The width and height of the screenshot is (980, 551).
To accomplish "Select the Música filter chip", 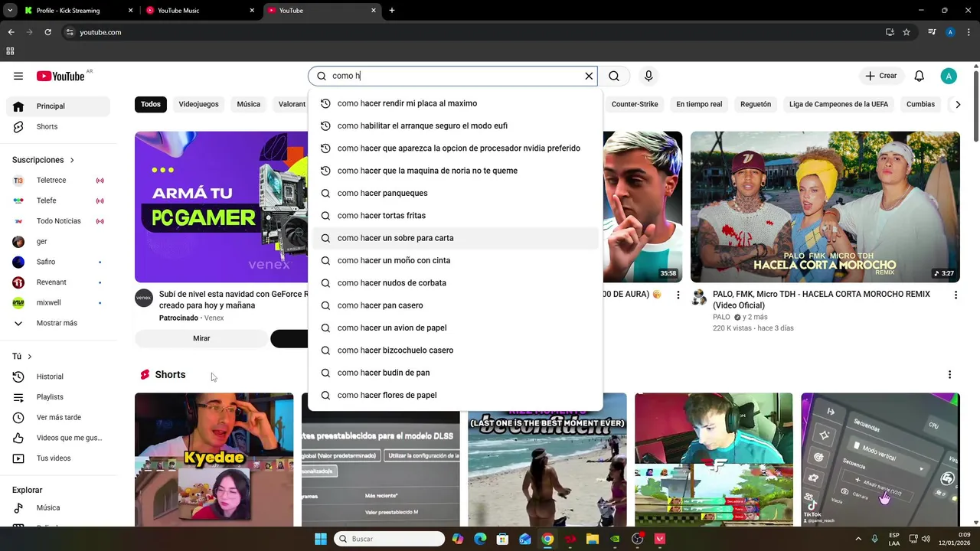I will point(248,104).
